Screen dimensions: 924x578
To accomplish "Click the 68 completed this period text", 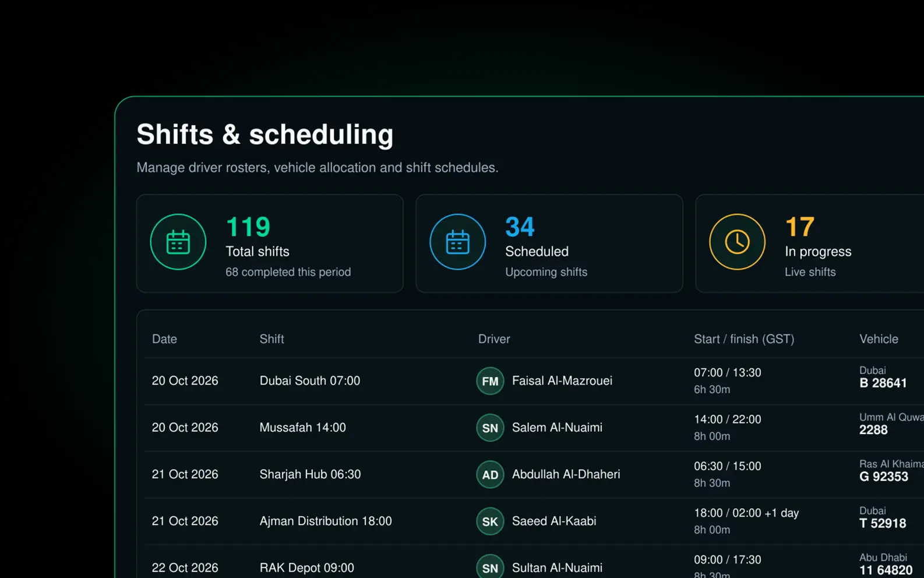I will point(288,272).
